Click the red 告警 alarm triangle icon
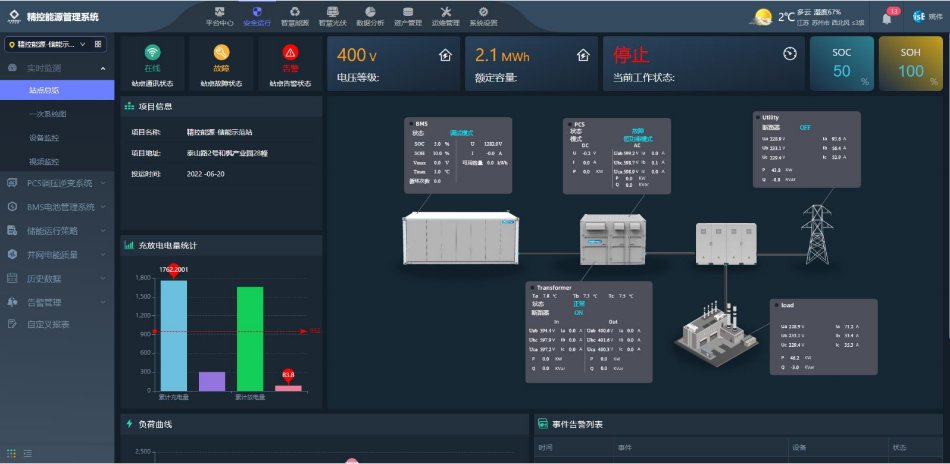 pos(290,53)
